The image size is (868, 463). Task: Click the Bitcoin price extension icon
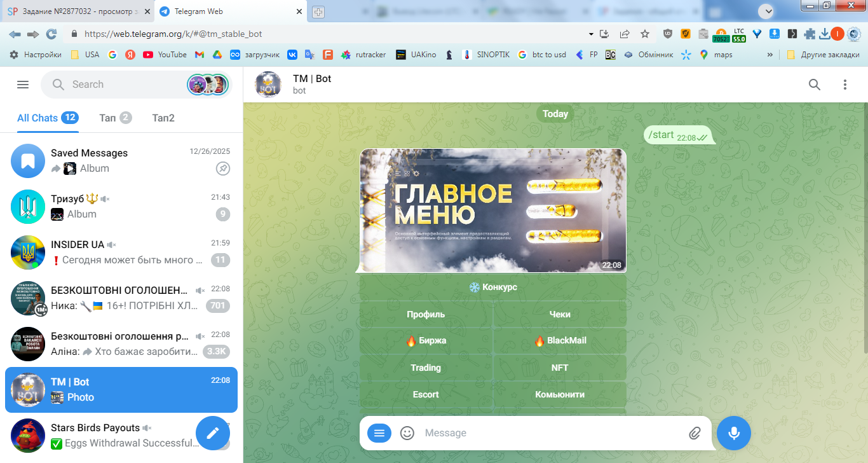pos(721,34)
